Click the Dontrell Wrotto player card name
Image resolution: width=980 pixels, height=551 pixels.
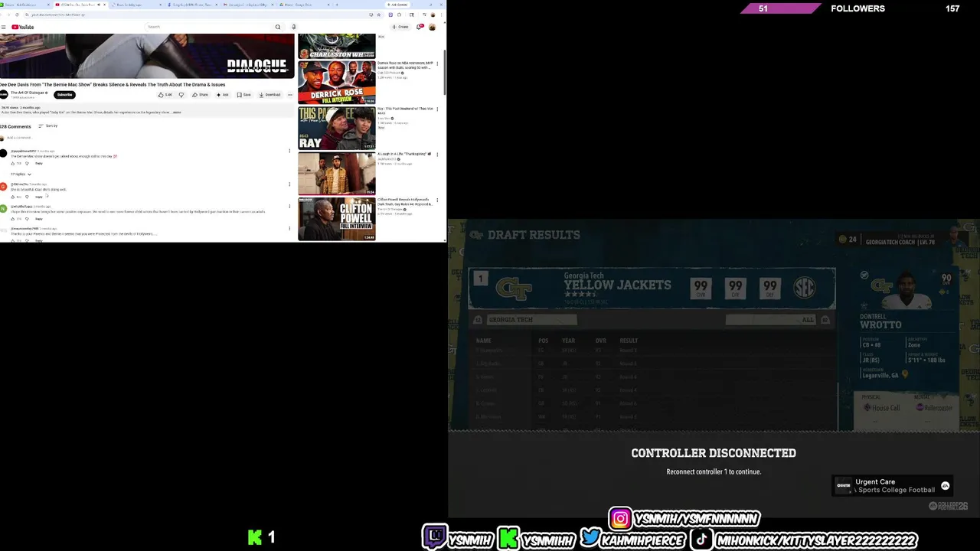point(880,321)
